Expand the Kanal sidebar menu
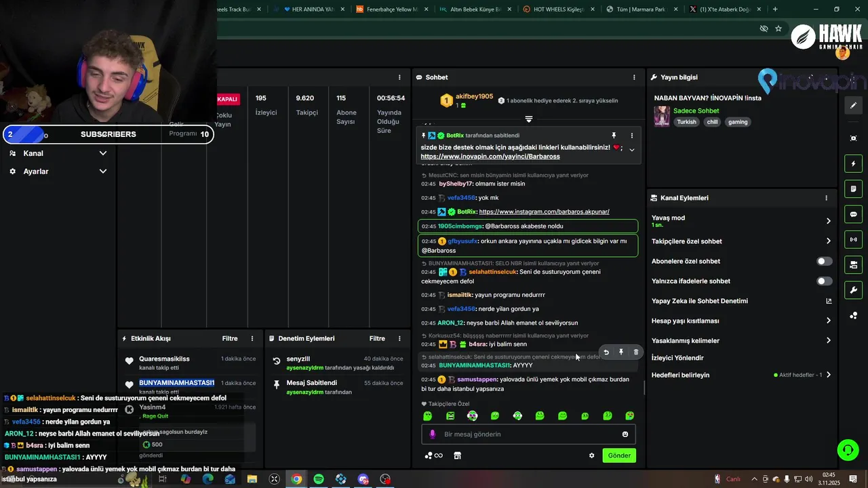The width and height of the screenshot is (868, 488). (x=102, y=153)
